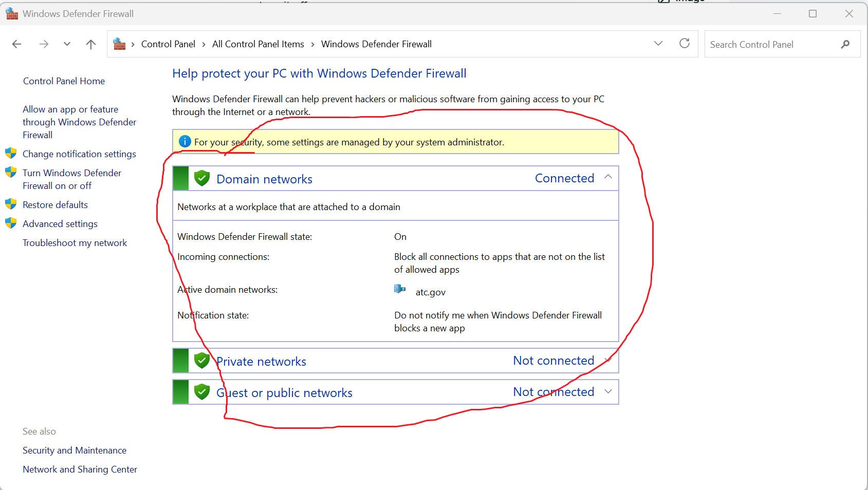This screenshot has height=490, width=868.
Task: Click the firewall icon in address bar
Action: tap(119, 44)
